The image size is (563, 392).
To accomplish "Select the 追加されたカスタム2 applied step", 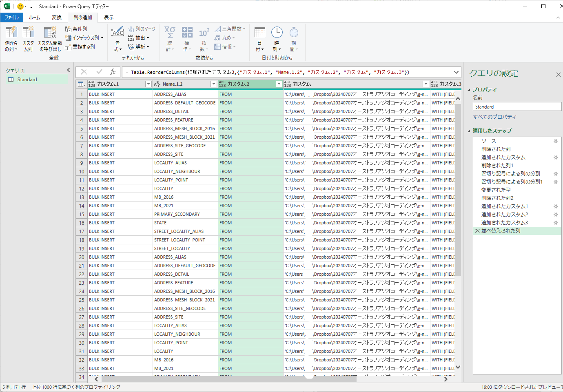I will pyautogui.click(x=504, y=215).
